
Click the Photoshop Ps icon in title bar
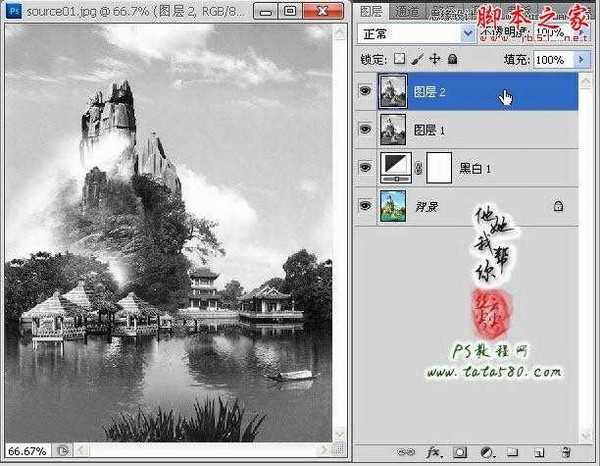pyautogui.click(x=14, y=11)
